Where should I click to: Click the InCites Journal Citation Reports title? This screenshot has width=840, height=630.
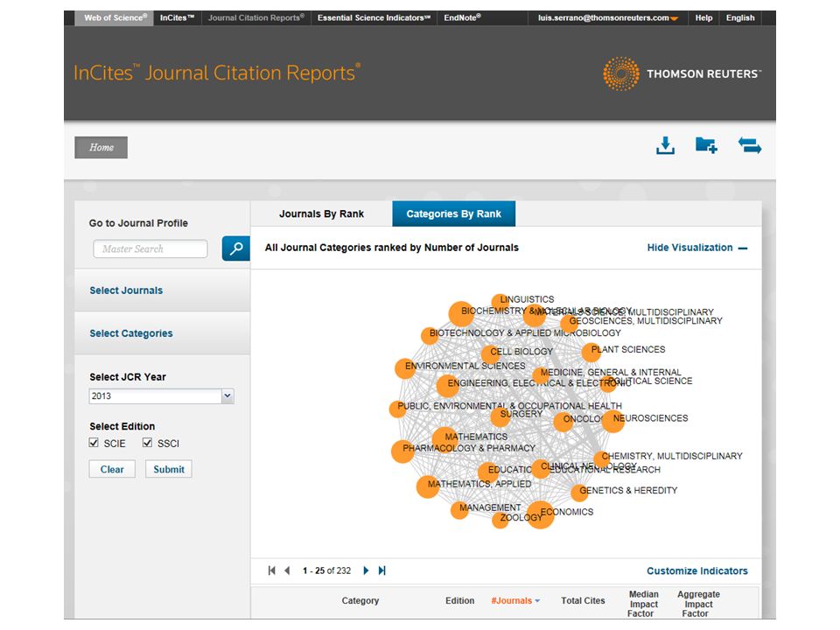217,73
